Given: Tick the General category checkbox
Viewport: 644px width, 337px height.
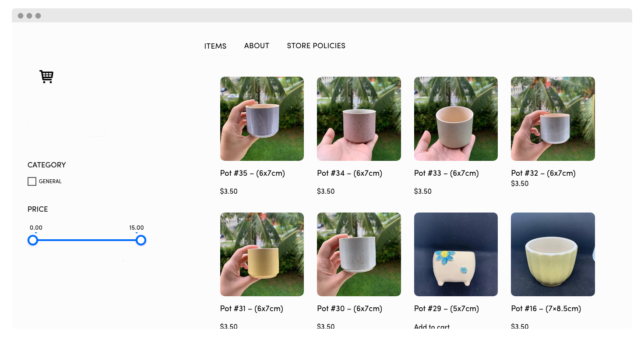Looking at the screenshot, I should [32, 181].
